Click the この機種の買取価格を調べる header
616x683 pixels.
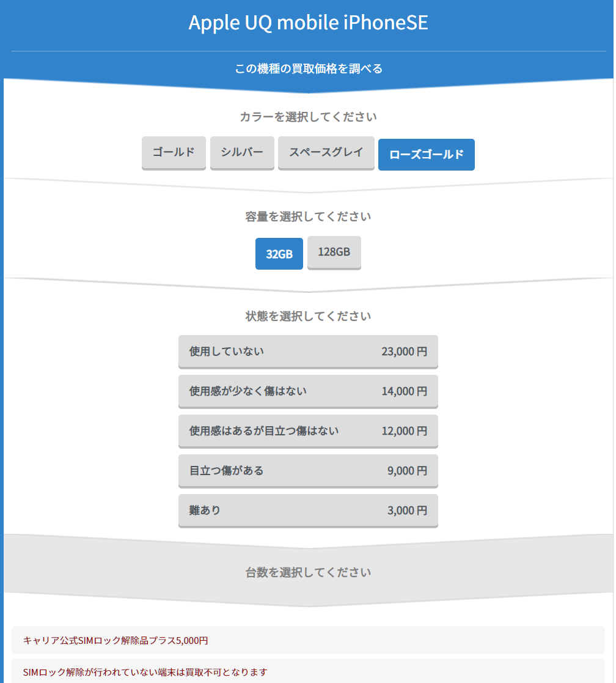point(308,68)
